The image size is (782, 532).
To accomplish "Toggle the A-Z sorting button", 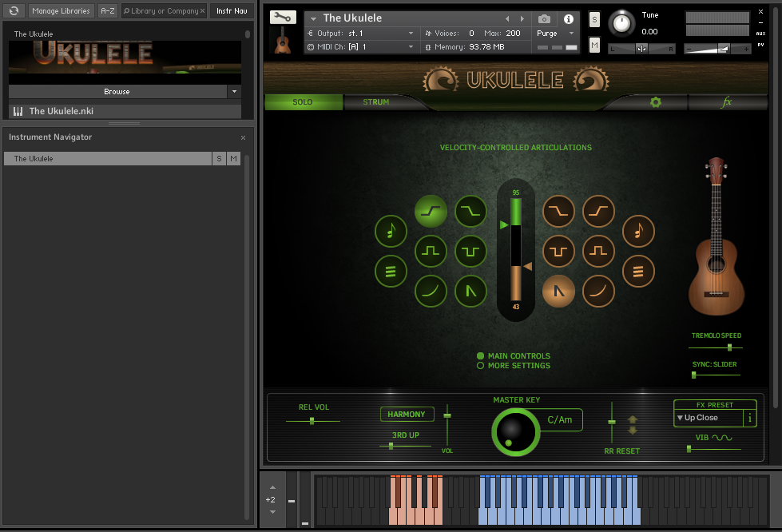I will tap(108, 10).
